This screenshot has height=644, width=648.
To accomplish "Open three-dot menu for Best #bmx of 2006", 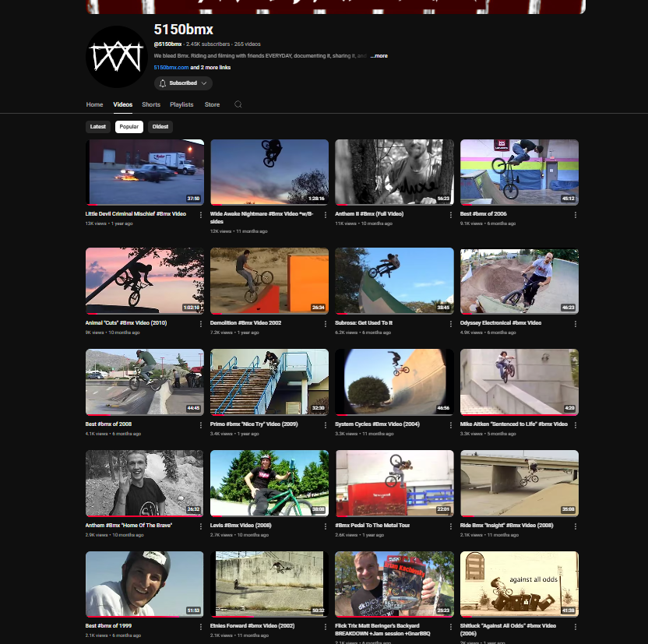I will point(575,215).
